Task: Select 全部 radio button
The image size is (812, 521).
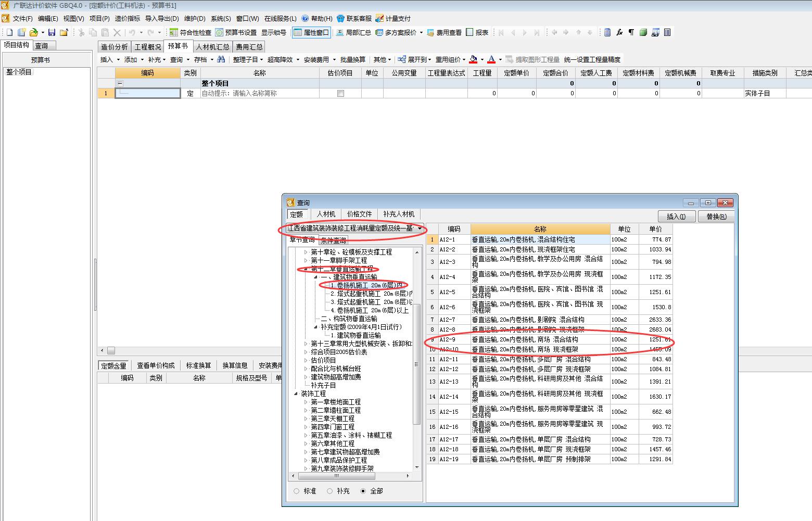Action: click(363, 491)
